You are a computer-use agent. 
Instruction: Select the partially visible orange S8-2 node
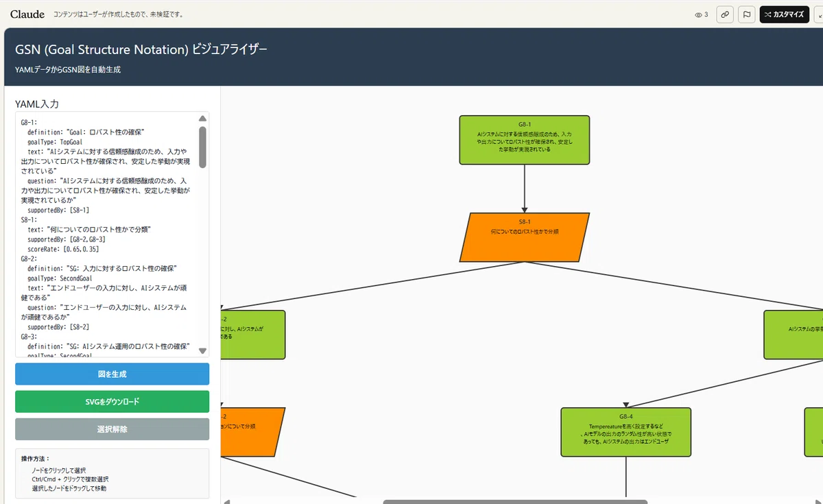pyautogui.click(x=252, y=432)
